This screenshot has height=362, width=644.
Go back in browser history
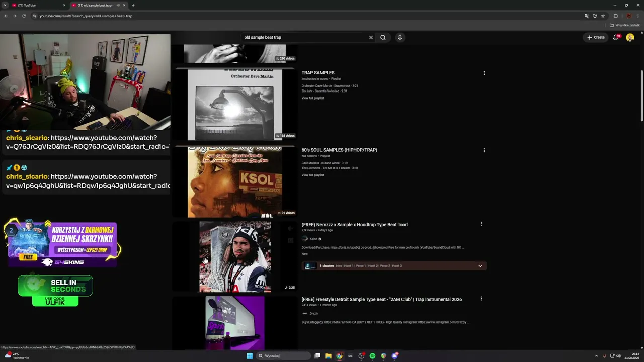(x=6, y=16)
